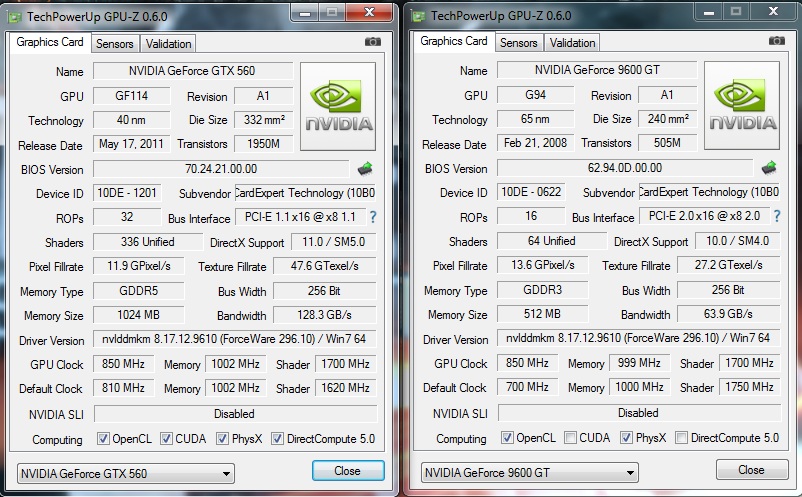Viewport: 802px width, 497px height.
Task: Click the 13.6 GPixel/s pixel fillrate value
Action: (x=543, y=265)
